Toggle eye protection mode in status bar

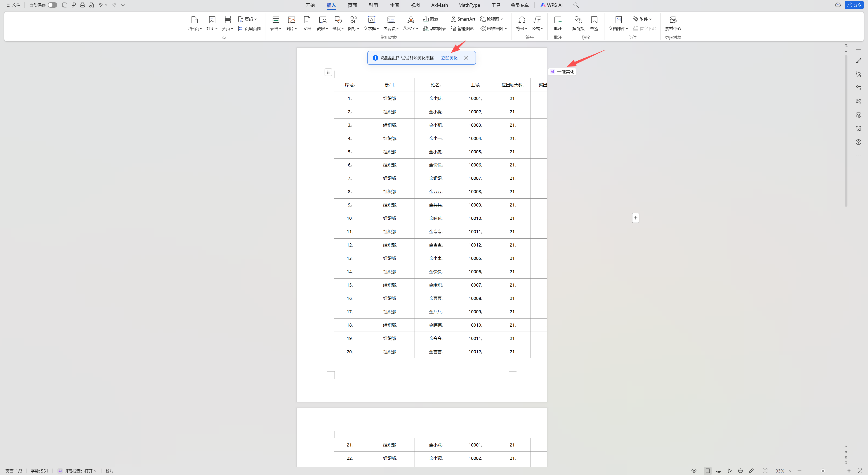click(x=694, y=471)
